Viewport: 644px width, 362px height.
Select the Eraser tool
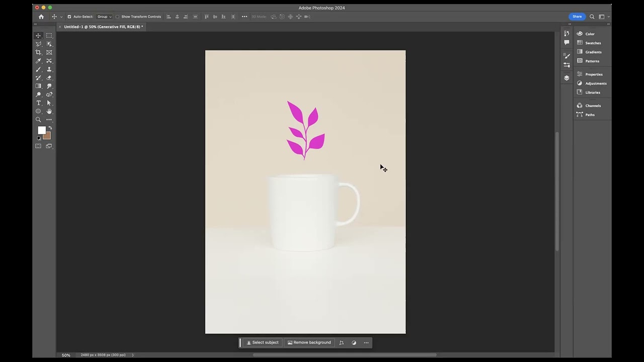pyautogui.click(x=49, y=78)
